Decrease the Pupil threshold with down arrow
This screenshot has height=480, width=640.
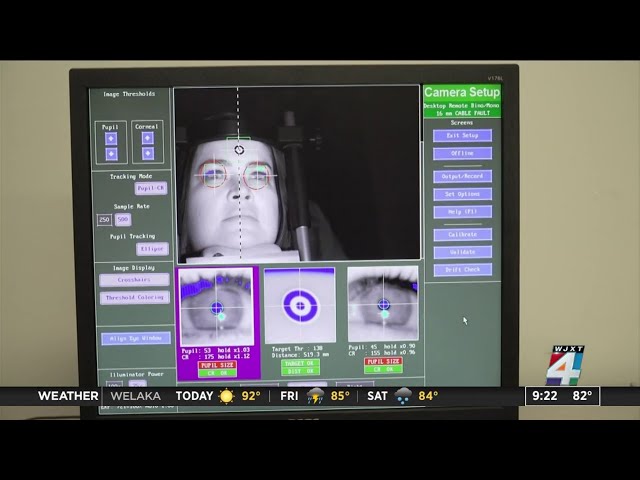click(111, 154)
